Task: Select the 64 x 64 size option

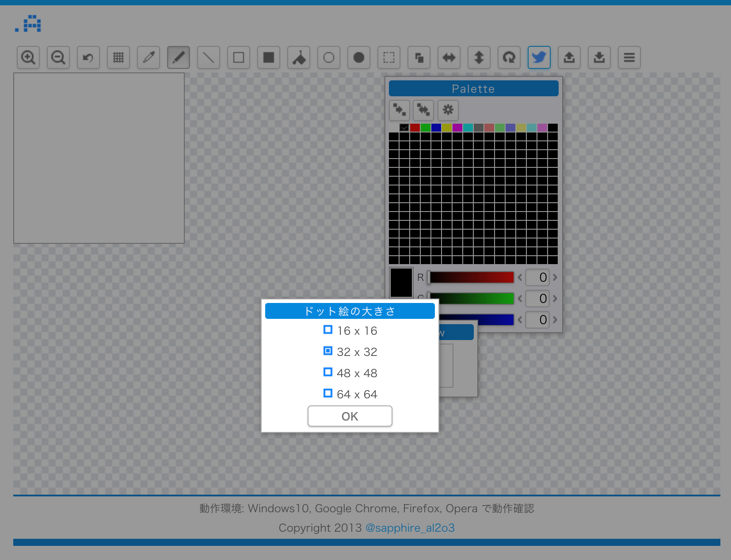Action: coord(350,394)
